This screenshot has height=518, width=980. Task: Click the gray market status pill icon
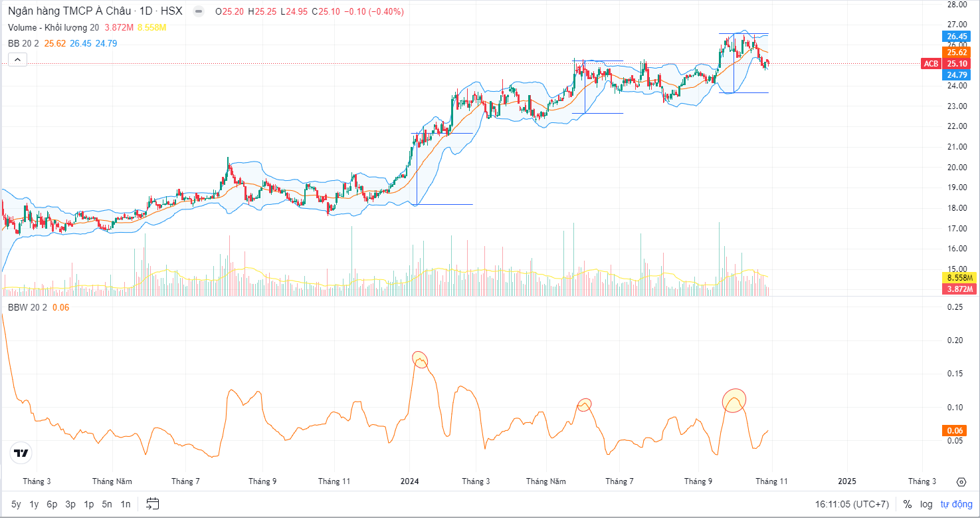click(198, 11)
